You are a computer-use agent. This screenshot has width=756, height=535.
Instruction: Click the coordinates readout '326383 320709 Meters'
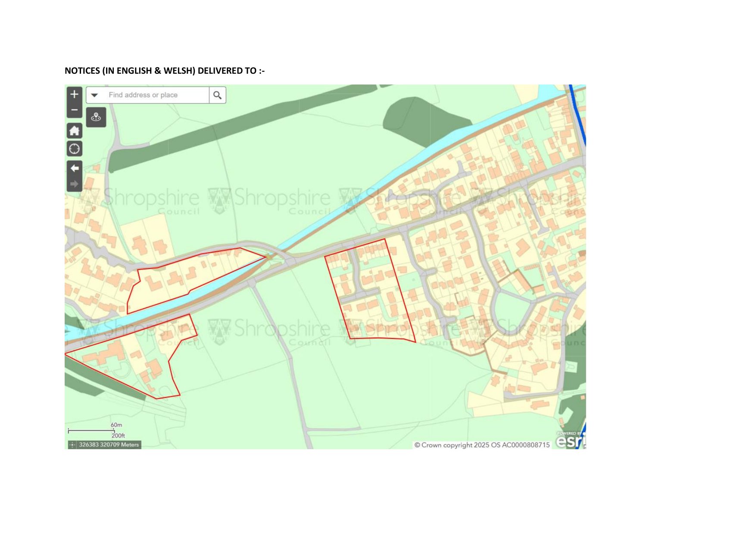pos(109,445)
